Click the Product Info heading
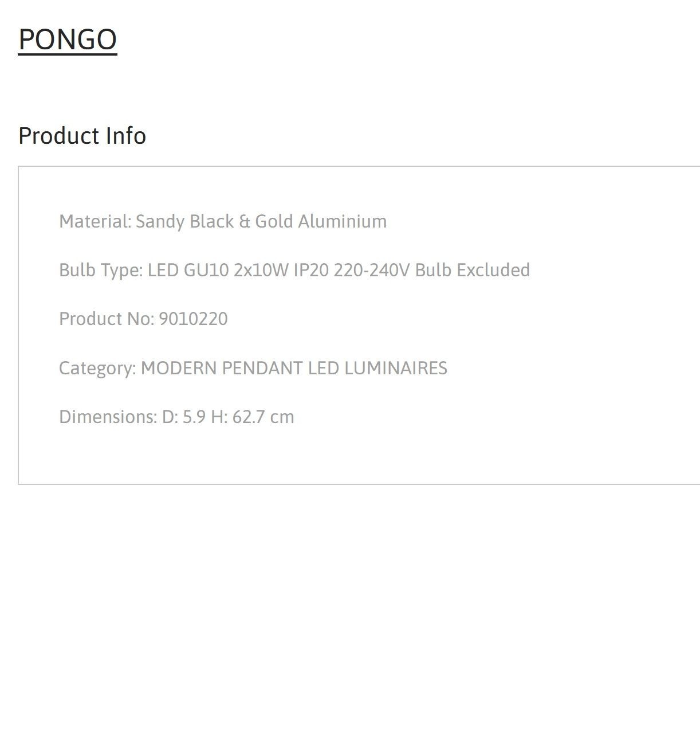The width and height of the screenshot is (700, 732). coord(82,136)
